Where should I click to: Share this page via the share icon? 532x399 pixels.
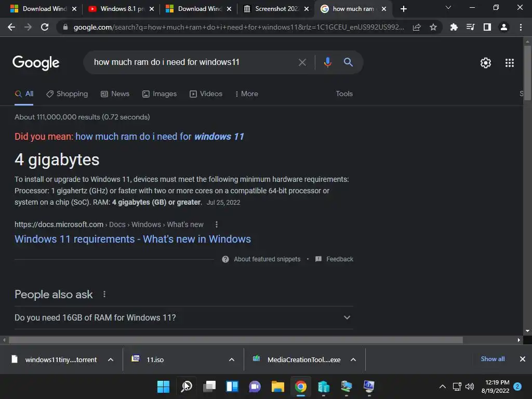[x=417, y=27]
